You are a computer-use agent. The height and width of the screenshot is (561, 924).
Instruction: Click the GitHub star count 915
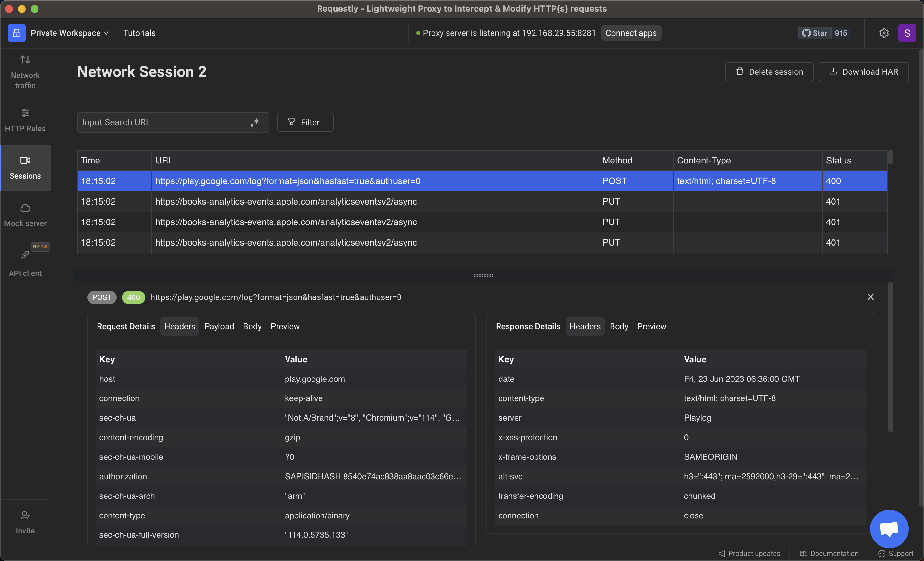(841, 33)
